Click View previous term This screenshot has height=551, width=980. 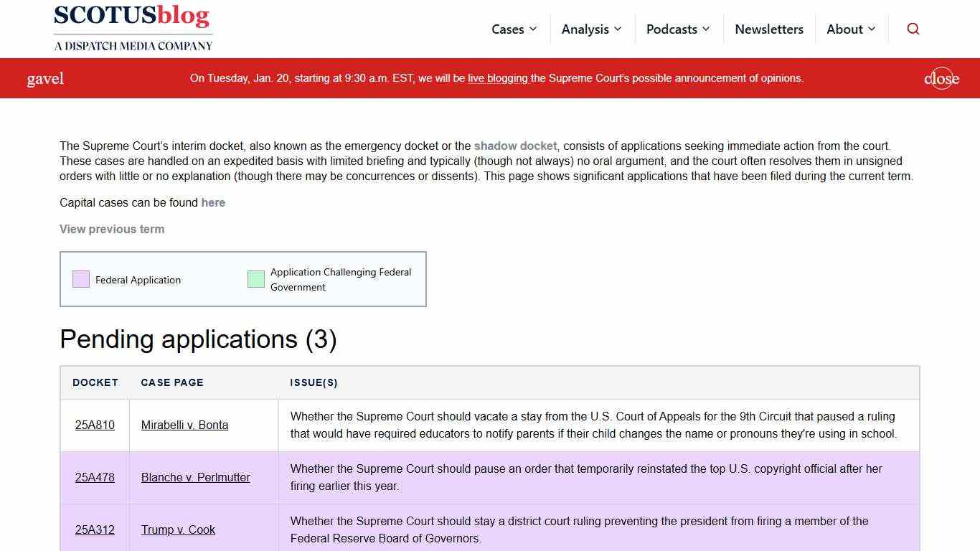[x=112, y=229]
